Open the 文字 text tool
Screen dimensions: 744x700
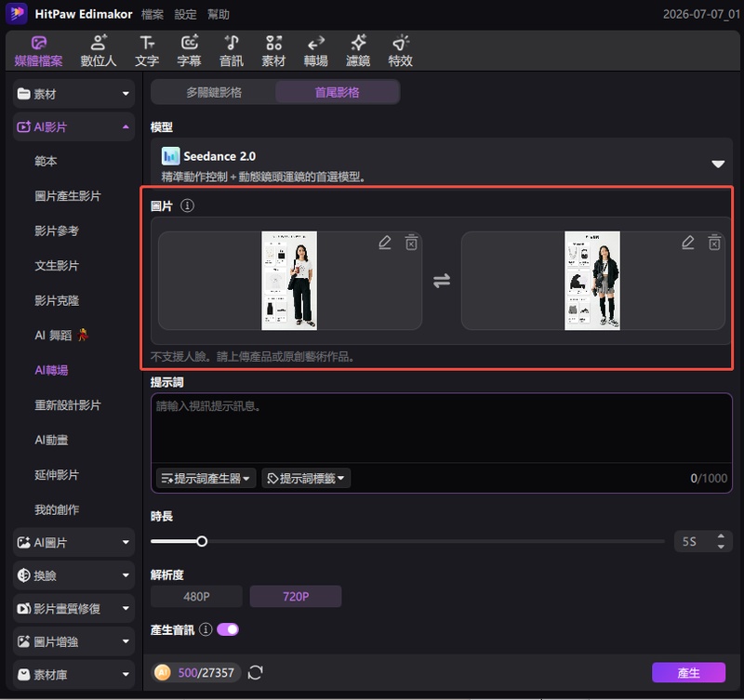(147, 51)
